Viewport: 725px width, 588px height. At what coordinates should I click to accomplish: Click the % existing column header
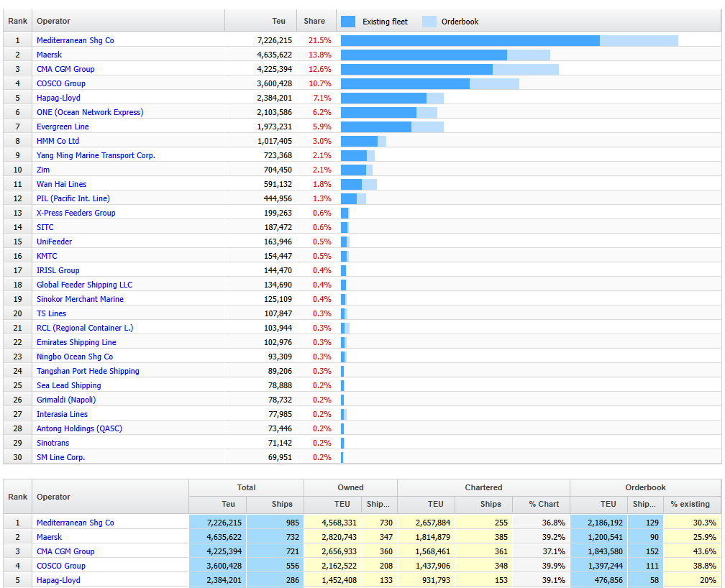coord(690,504)
